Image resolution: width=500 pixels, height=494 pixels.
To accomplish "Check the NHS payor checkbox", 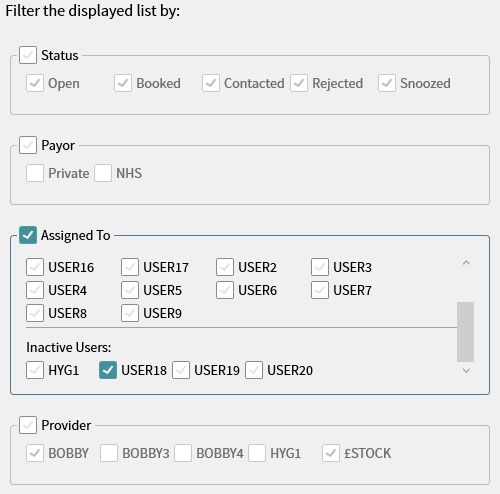I will 103,173.
